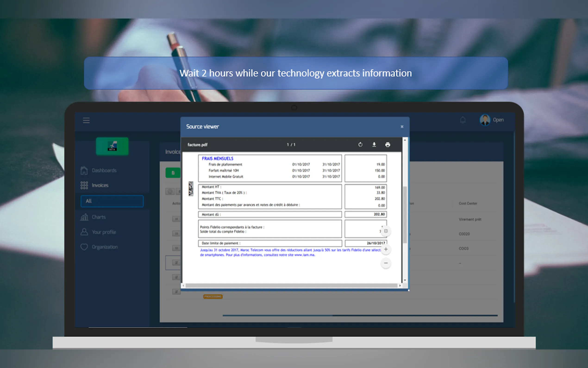Click the Invoices grid icon

(x=84, y=185)
